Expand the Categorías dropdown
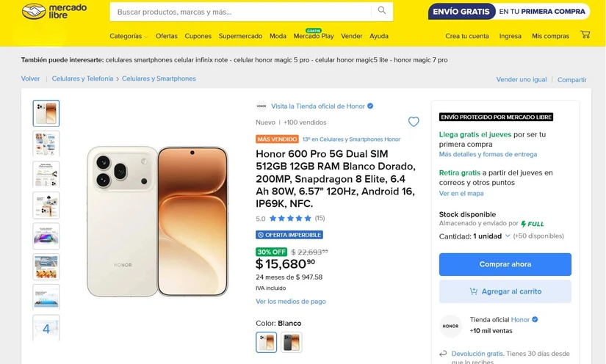The height and width of the screenshot is (364, 606). [129, 36]
